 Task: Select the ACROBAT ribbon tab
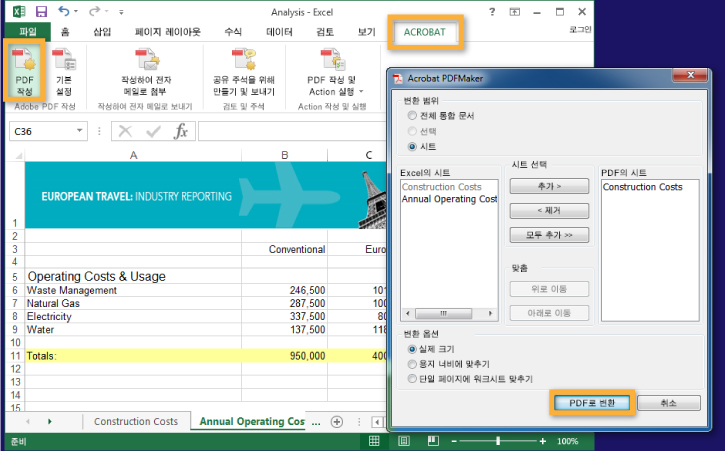coord(424,32)
